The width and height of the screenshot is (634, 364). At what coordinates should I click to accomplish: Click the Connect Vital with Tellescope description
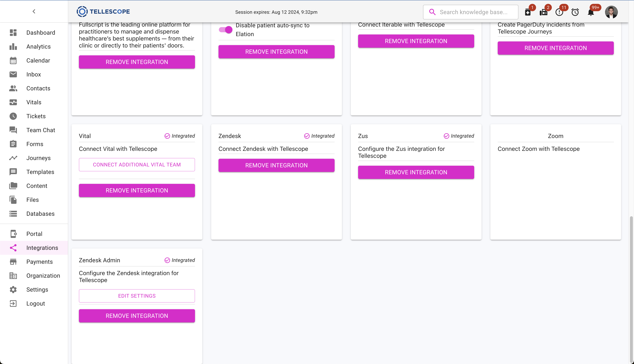pyautogui.click(x=118, y=149)
